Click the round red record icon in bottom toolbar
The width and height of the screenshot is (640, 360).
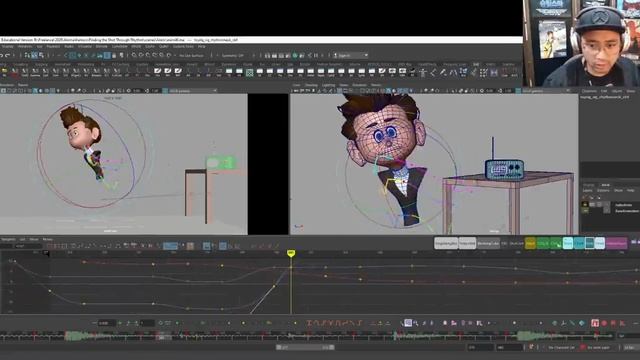604,323
